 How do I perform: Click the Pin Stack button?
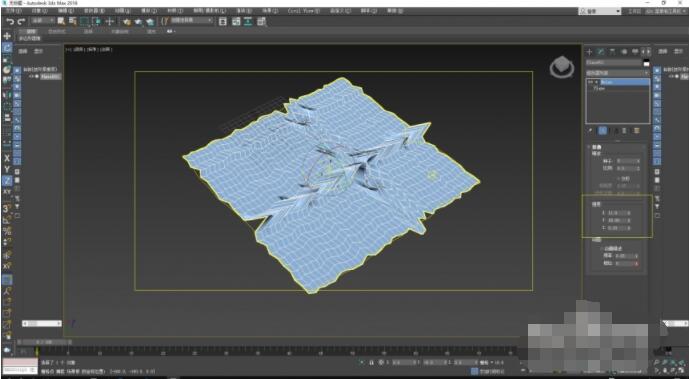coord(591,130)
